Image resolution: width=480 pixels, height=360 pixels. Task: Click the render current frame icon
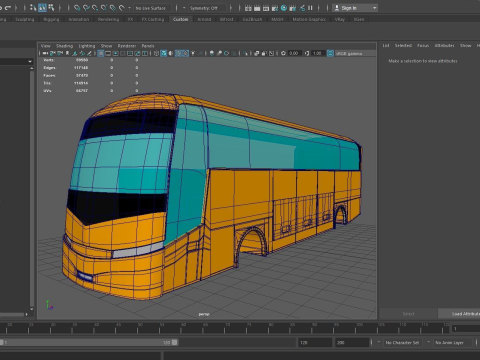[x=257, y=8]
